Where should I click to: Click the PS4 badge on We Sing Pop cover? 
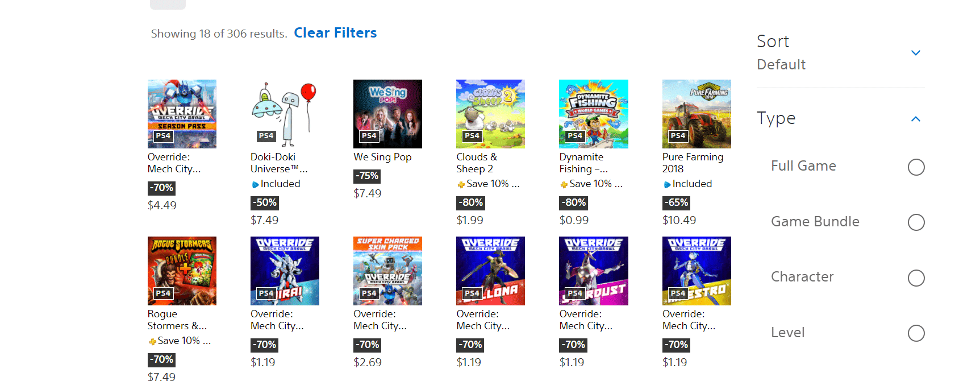[369, 136]
